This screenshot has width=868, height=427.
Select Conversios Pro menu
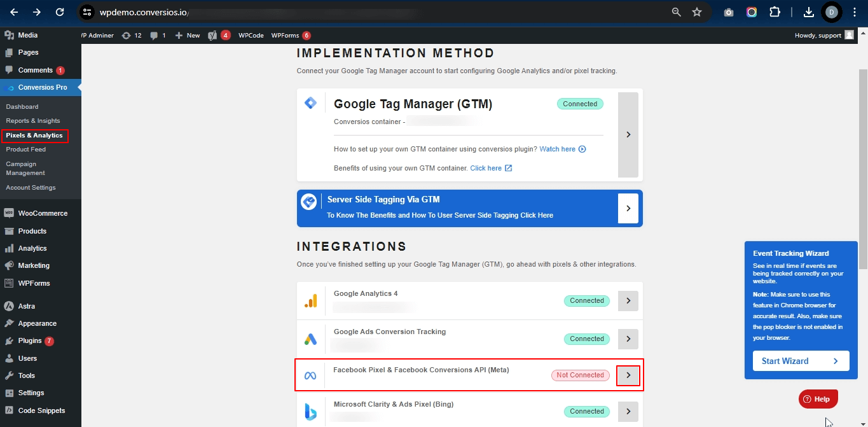click(41, 87)
